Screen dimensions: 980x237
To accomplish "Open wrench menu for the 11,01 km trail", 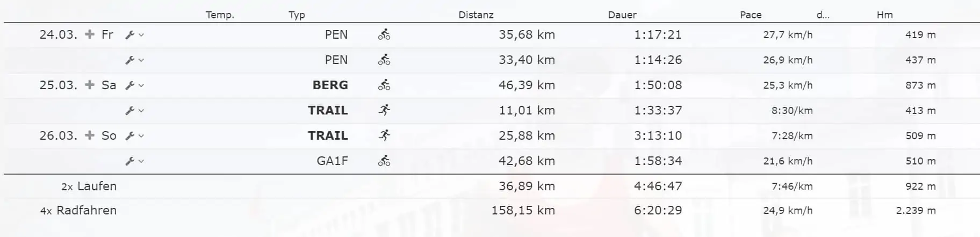I will click(x=134, y=111).
